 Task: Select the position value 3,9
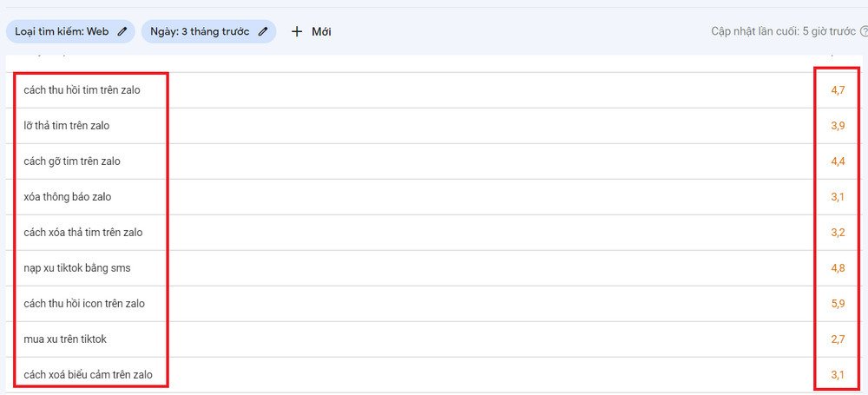click(x=838, y=126)
